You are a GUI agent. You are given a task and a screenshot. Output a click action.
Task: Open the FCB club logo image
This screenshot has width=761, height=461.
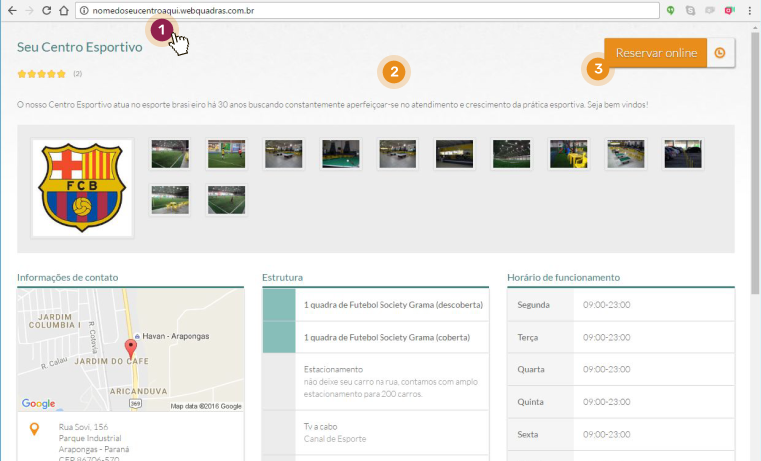click(82, 188)
